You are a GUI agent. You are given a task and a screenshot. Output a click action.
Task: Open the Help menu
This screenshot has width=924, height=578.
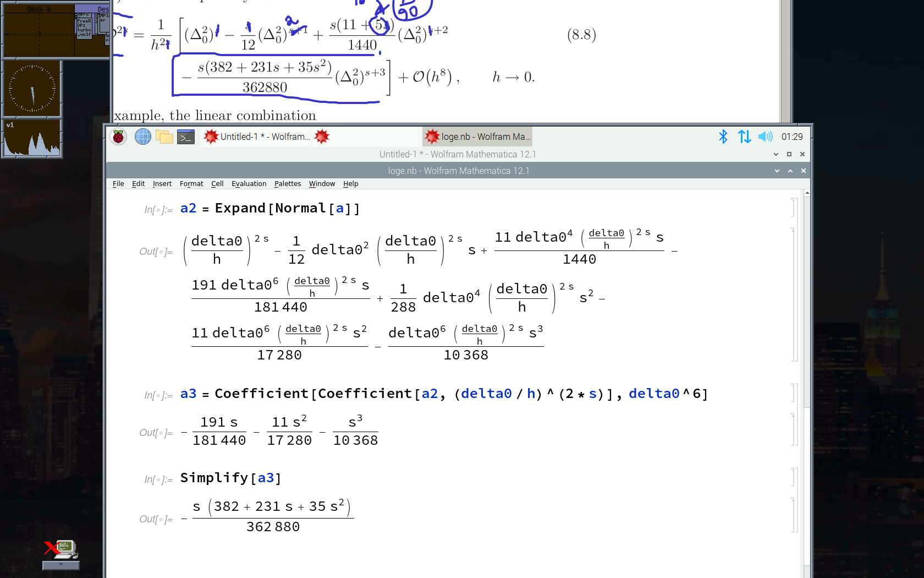pyautogui.click(x=350, y=184)
